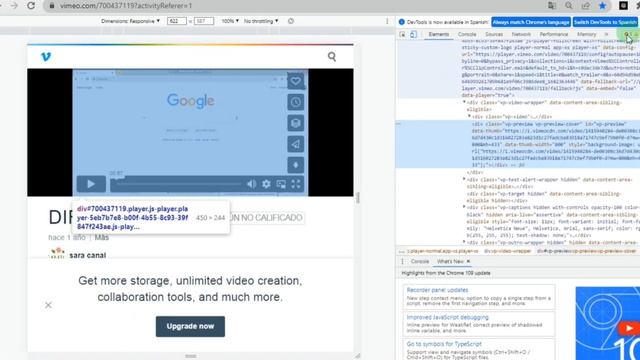Play the Vimeo video
Screen dimensions: 640x360
pos(91,184)
